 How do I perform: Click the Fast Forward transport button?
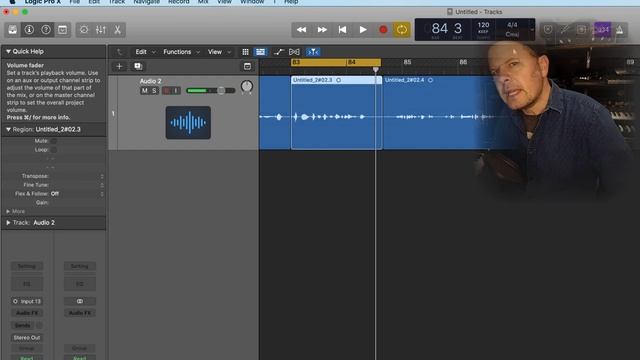322,30
